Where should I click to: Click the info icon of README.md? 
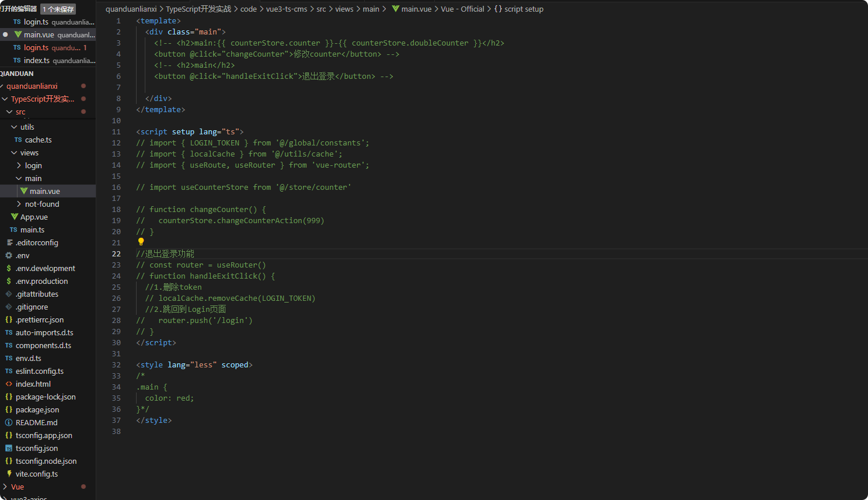point(9,422)
